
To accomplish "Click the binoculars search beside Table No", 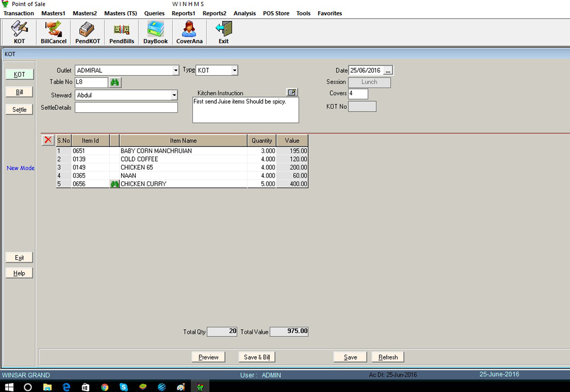I will point(115,82).
